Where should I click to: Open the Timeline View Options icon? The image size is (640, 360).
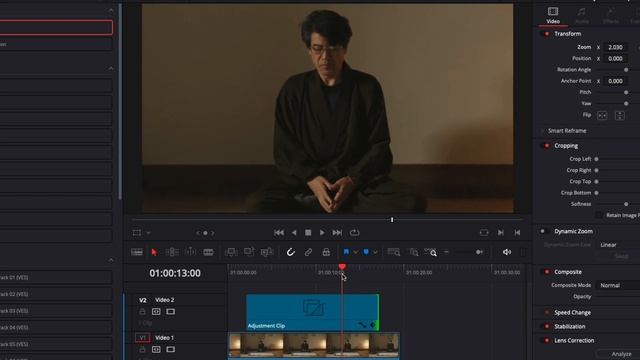tap(137, 252)
